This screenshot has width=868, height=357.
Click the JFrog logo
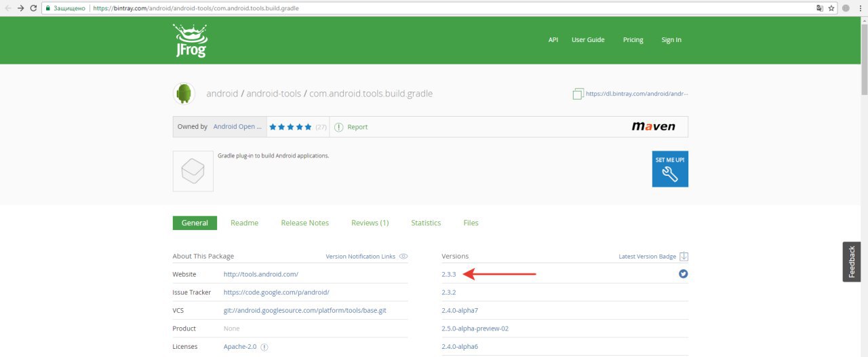190,41
